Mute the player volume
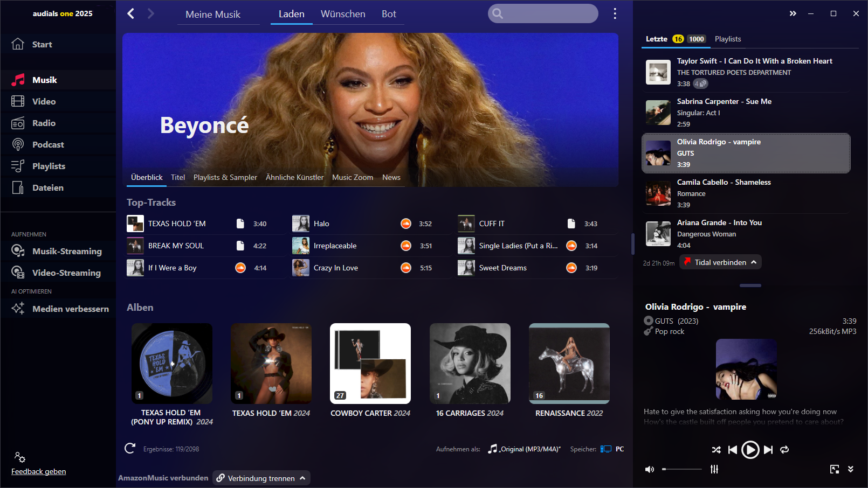The height and width of the screenshot is (488, 868). [650, 469]
